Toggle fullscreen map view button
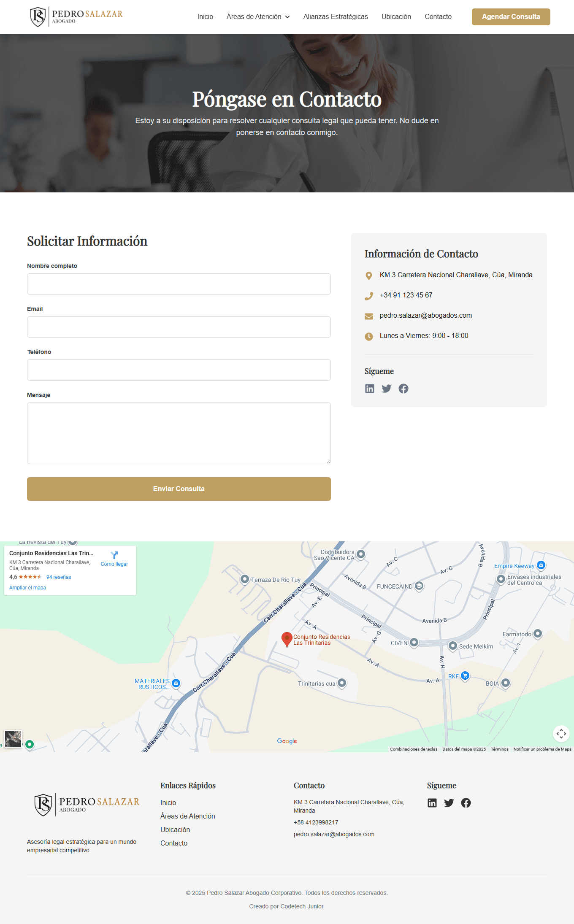Screen dimensions: 574x924 561,734
